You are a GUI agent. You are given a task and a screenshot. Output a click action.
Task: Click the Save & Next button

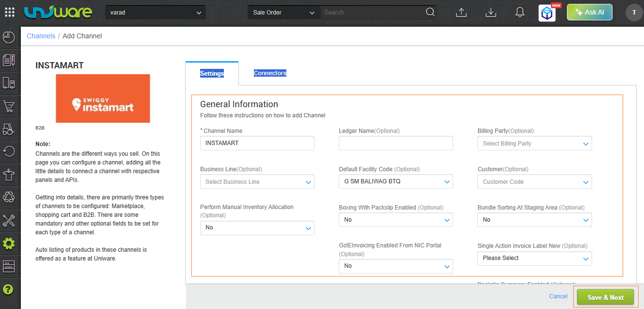coord(605,297)
